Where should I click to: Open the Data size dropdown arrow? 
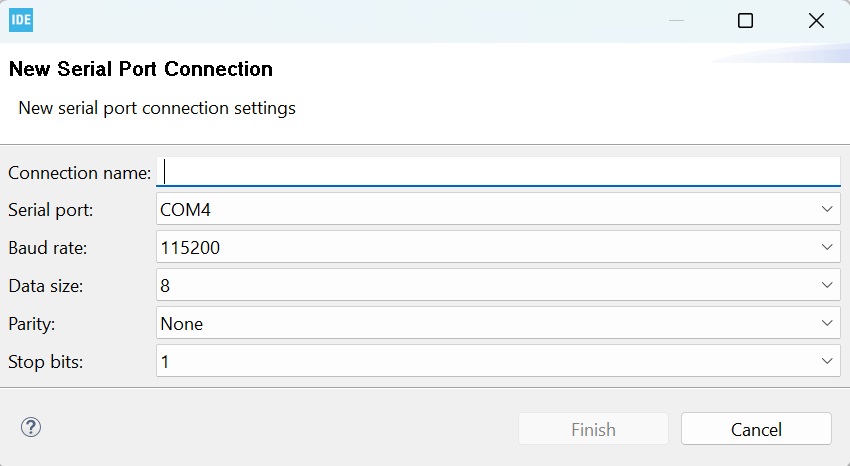click(x=827, y=285)
